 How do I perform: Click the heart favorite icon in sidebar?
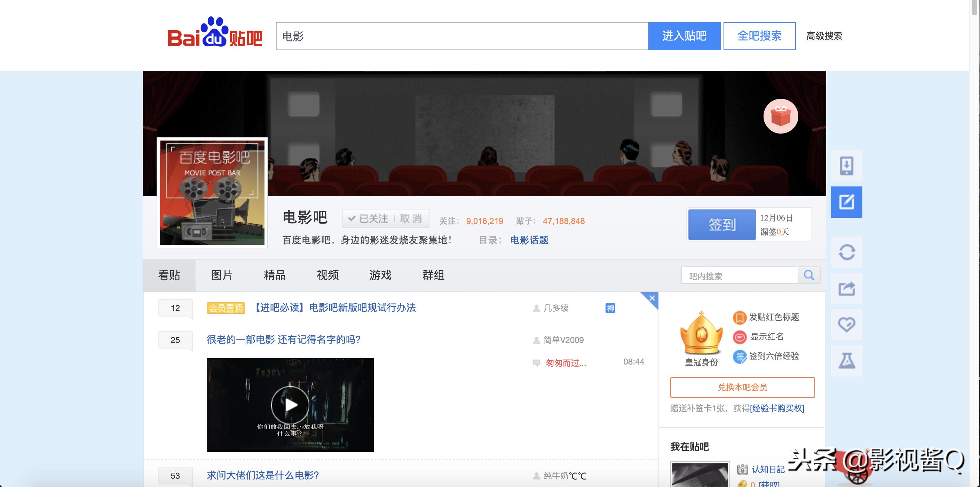[846, 325]
